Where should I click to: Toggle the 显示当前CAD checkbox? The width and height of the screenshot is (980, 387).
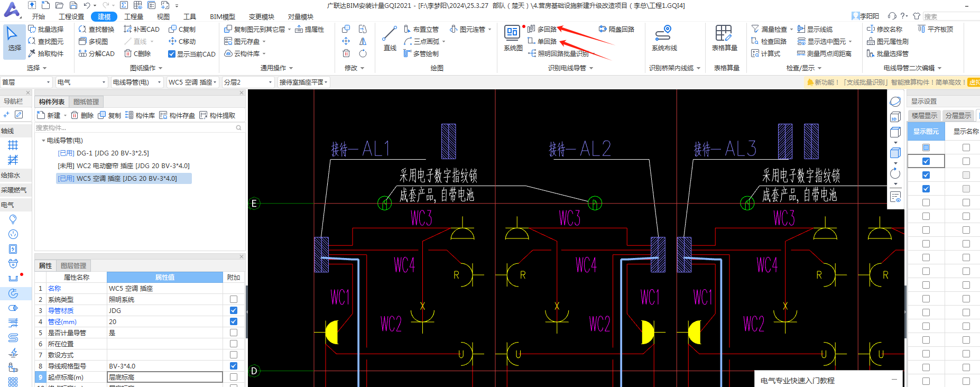tap(171, 54)
